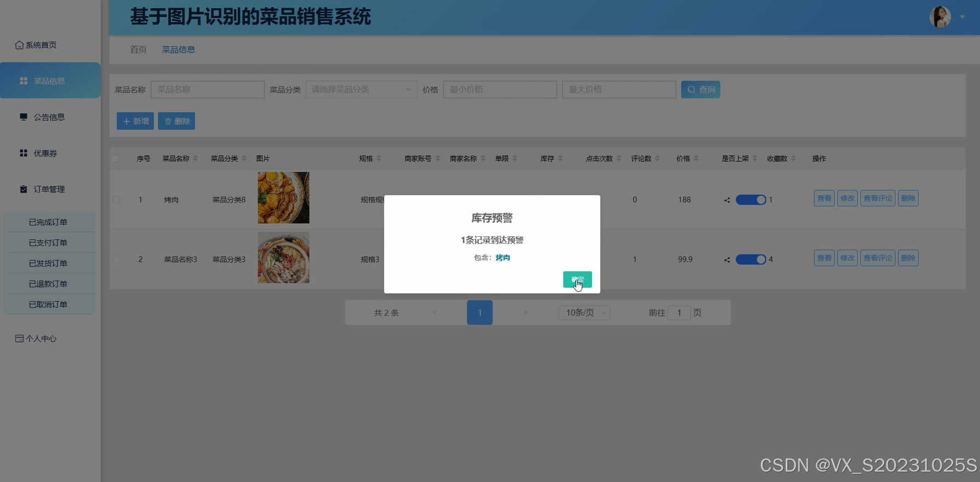Click 首页 breadcrumb link
This screenshot has width=980, height=482.
[138, 49]
